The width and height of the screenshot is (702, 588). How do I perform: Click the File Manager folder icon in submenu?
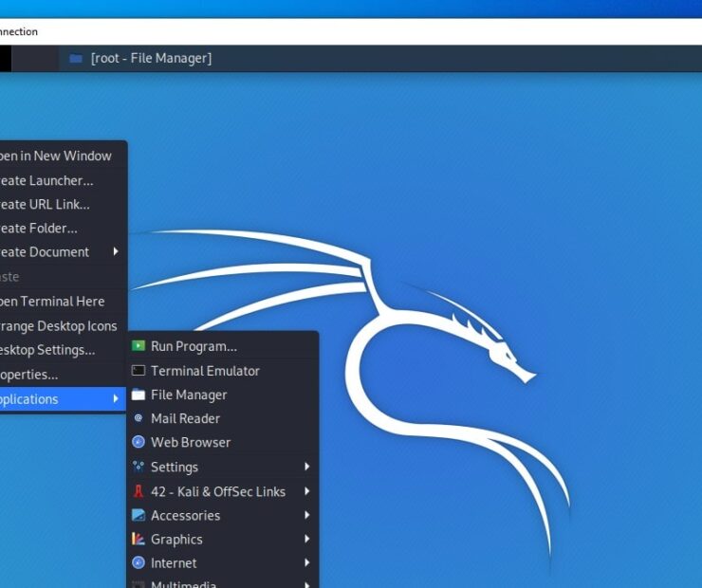pyautogui.click(x=139, y=395)
